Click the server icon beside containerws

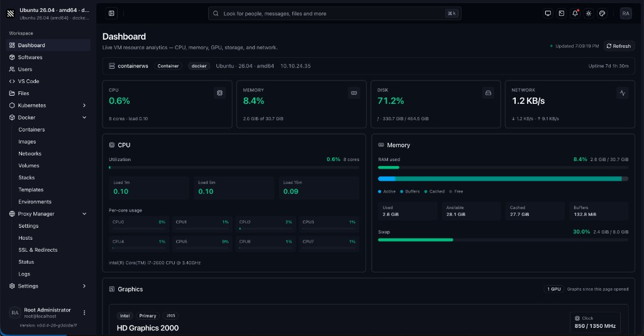112,65
